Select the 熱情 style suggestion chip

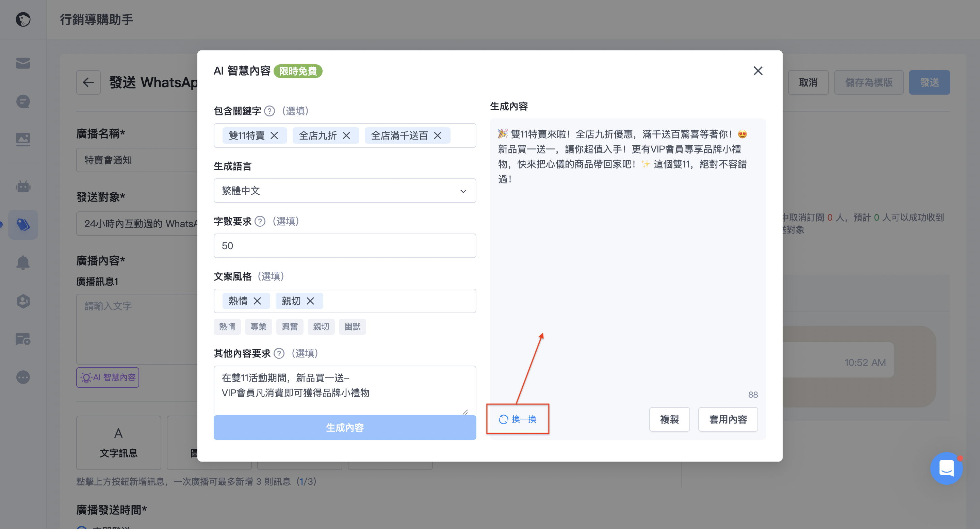pos(227,326)
